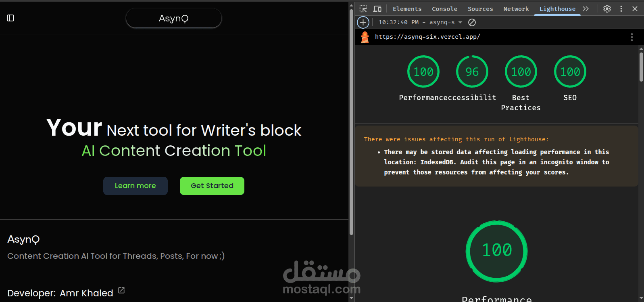Click the inspect element picker icon
Viewport: 644px width, 302px height.
[363, 8]
